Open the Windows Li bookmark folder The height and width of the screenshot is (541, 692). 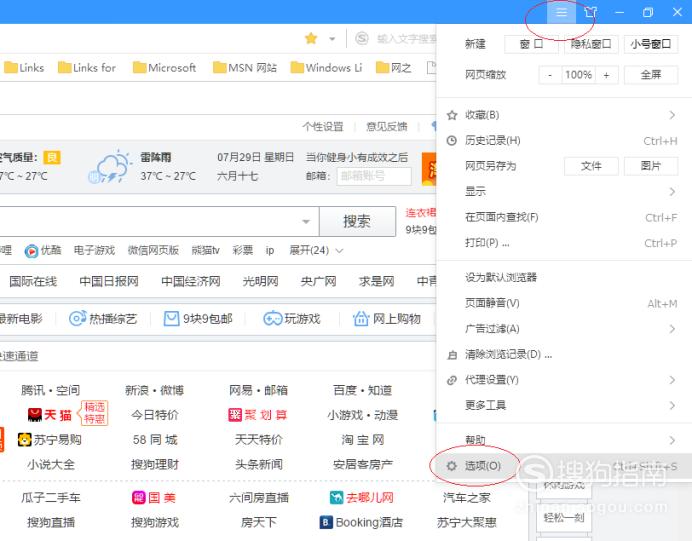326,68
